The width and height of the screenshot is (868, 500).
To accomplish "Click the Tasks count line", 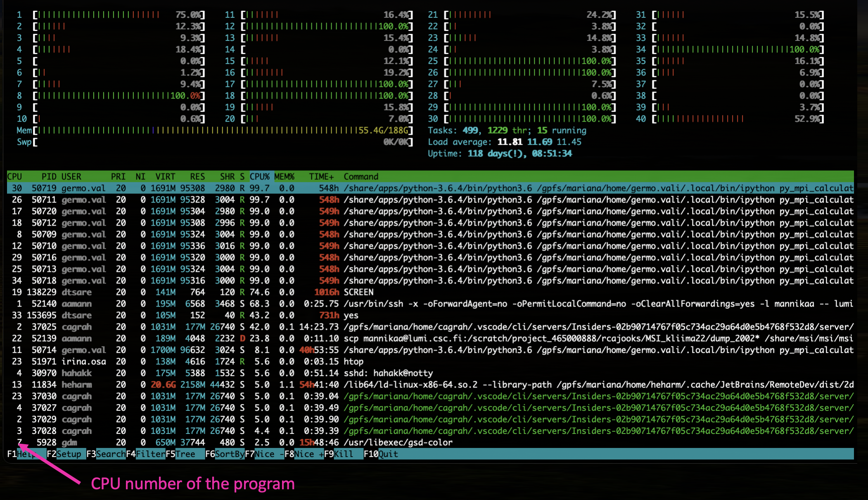I will point(507,130).
